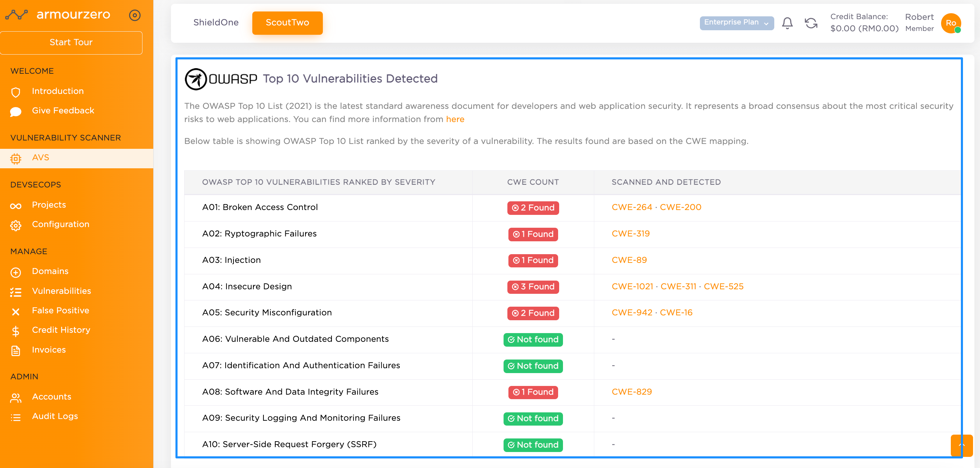Click the '2 Found' badge for Broken Access Control
The image size is (980, 468).
[x=533, y=208]
